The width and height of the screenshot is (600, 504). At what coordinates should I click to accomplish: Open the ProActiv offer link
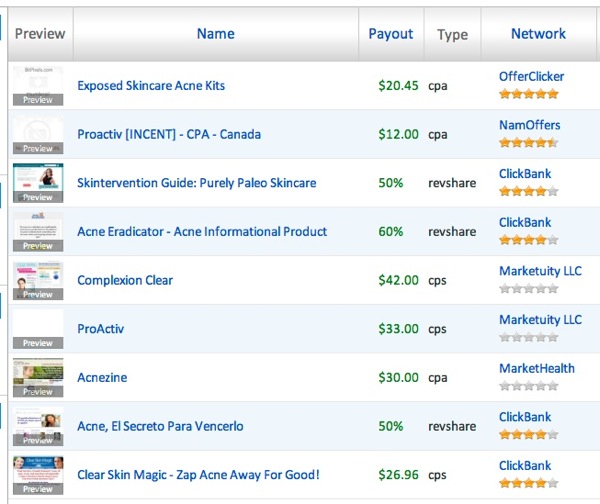click(x=101, y=329)
